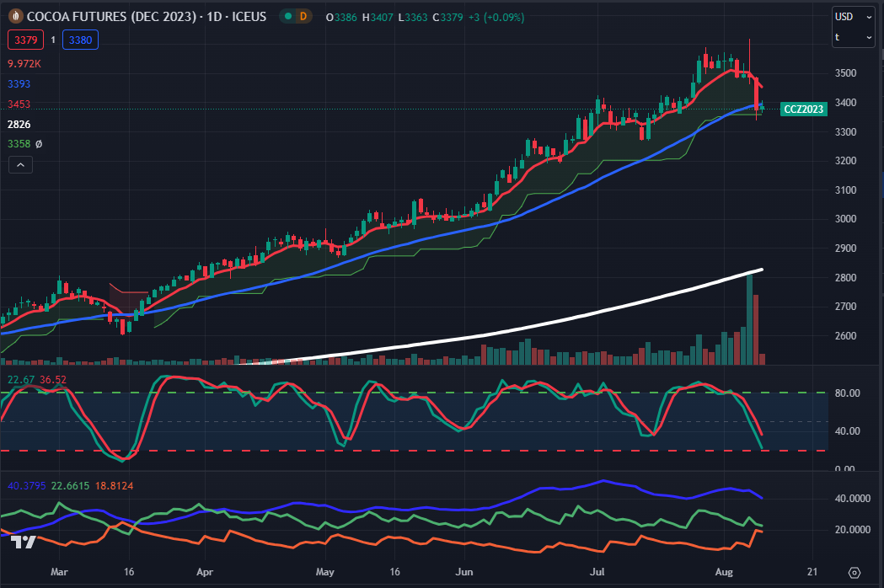Click the 21 date label after Aug
This screenshot has height=588, width=884.
(812, 572)
